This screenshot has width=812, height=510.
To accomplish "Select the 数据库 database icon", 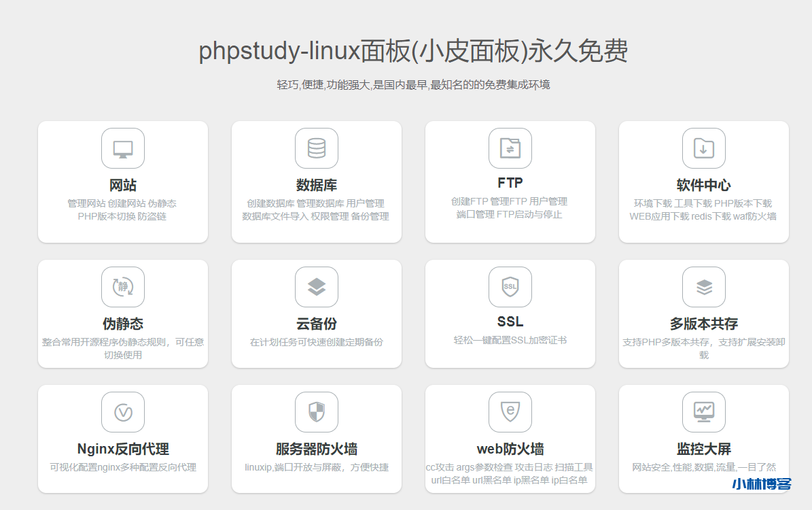I will (x=316, y=148).
